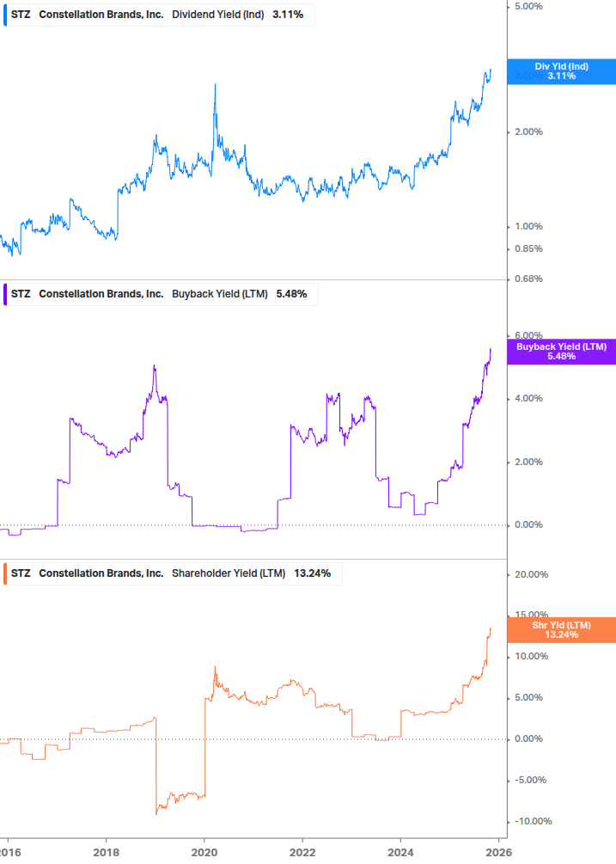
Task: Click the blue Div Yld (Ind) 3.11% axis tag
Action: click(562, 71)
